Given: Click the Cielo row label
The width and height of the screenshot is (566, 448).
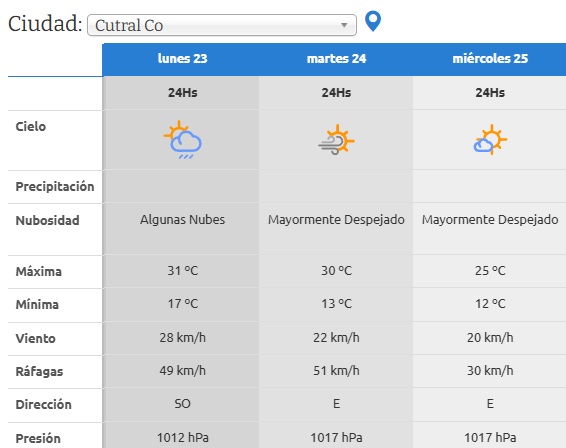Looking at the screenshot, I should pos(31,127).
